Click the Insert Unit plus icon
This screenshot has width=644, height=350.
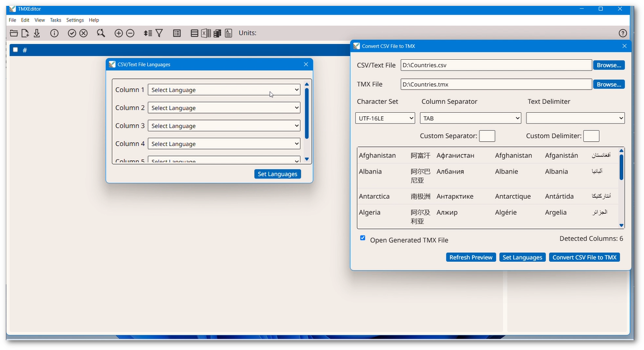click(x=119, y=33)
